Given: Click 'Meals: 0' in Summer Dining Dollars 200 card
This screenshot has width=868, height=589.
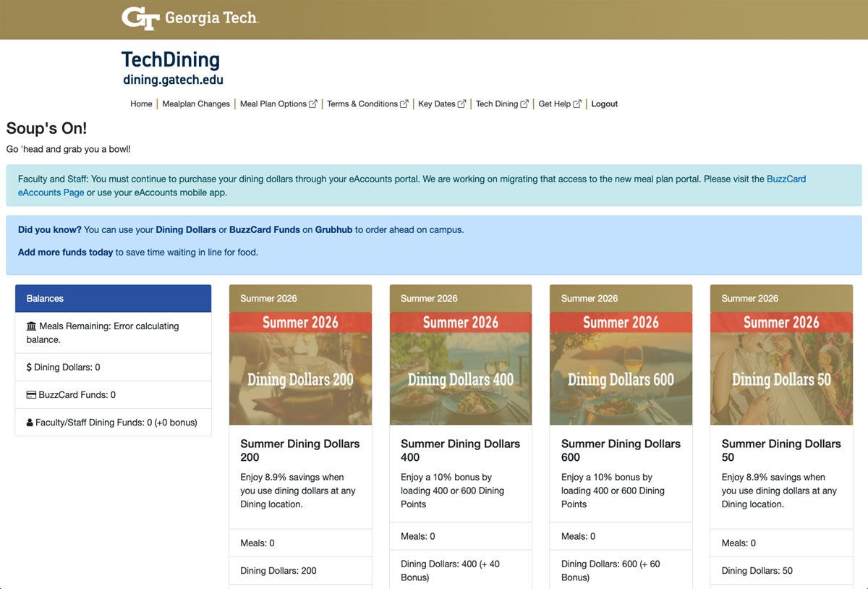Looking at the screenshot, I should [258, 543].
